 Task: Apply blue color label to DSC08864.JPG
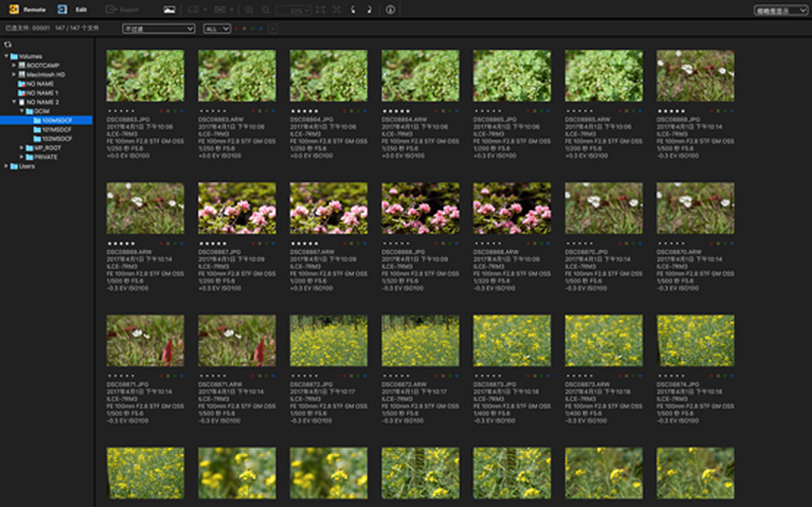pos(365,110)
